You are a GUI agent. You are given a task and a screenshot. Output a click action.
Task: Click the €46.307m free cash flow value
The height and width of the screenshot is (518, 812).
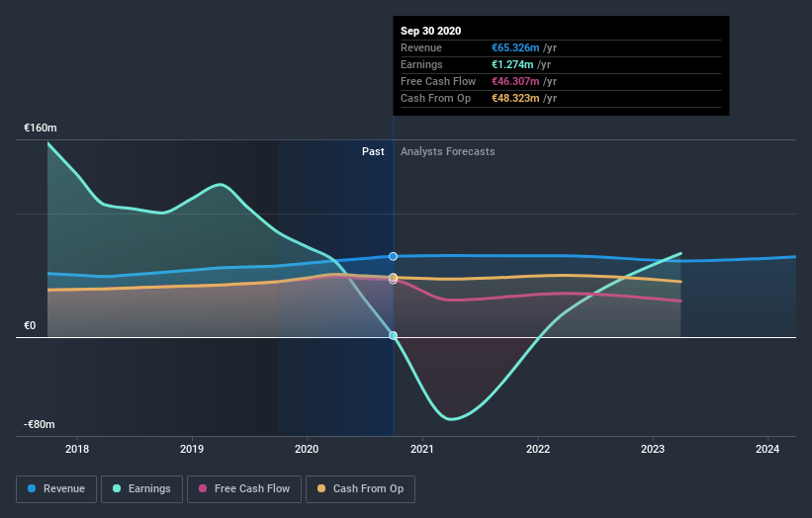[515, 81]
